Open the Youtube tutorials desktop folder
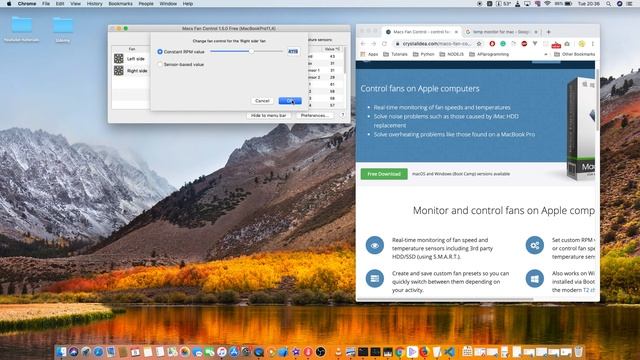640x360 pixels. point(22,29)
